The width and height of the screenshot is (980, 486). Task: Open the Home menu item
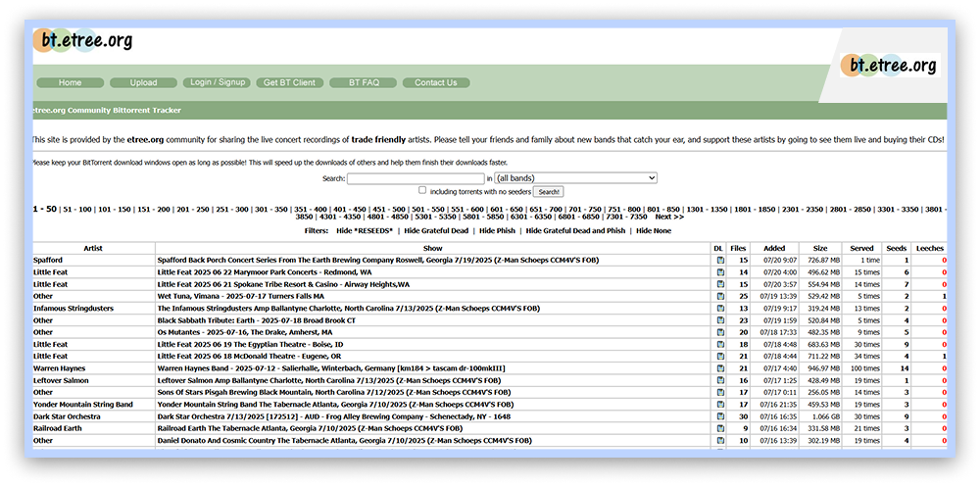70,82
